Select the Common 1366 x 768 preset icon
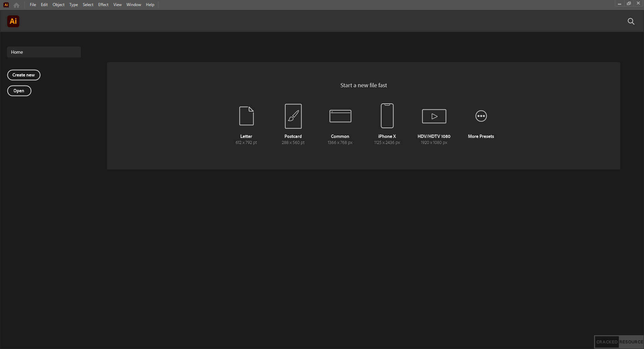 pos(340,116)
